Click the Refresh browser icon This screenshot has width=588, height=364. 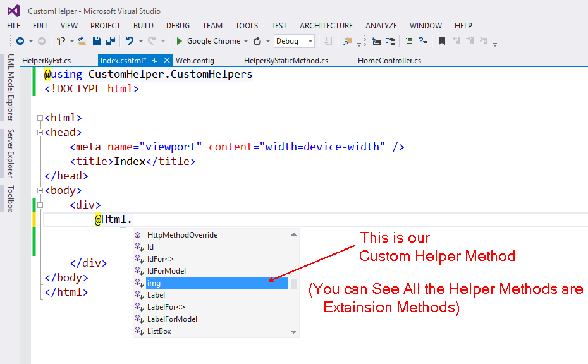pos(257,41)
